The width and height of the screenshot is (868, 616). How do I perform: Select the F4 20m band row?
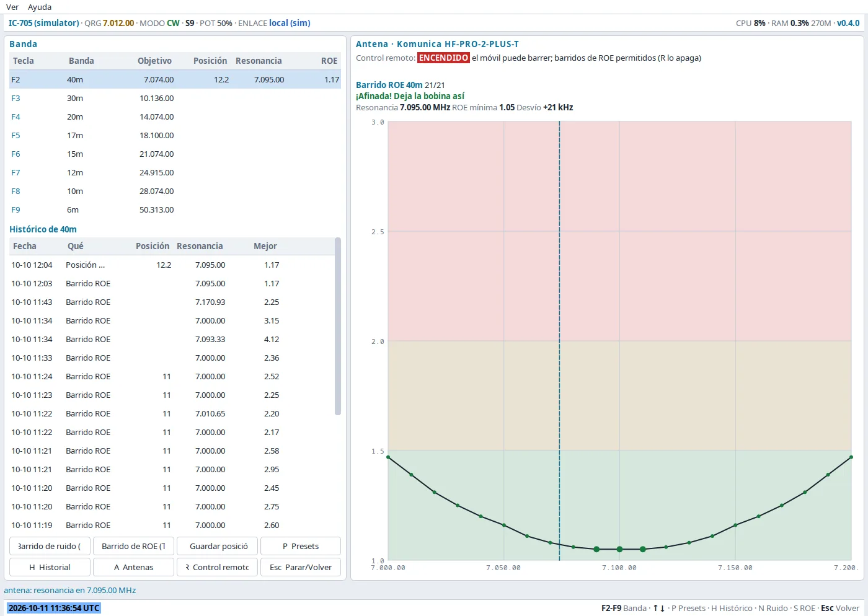(x=175, y=117)
